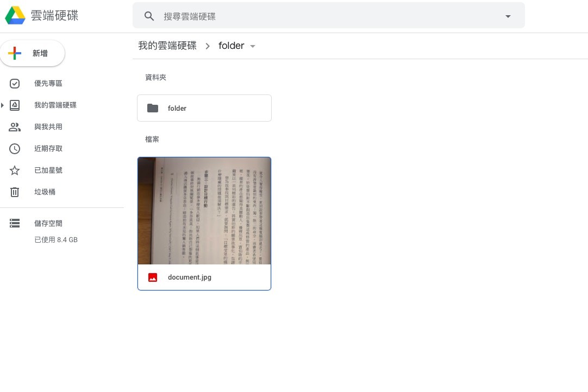Go to 我的雲端硬碟 in breadcrumb
Viewport: 588px width, 392px height.
[x=167, y=46]
